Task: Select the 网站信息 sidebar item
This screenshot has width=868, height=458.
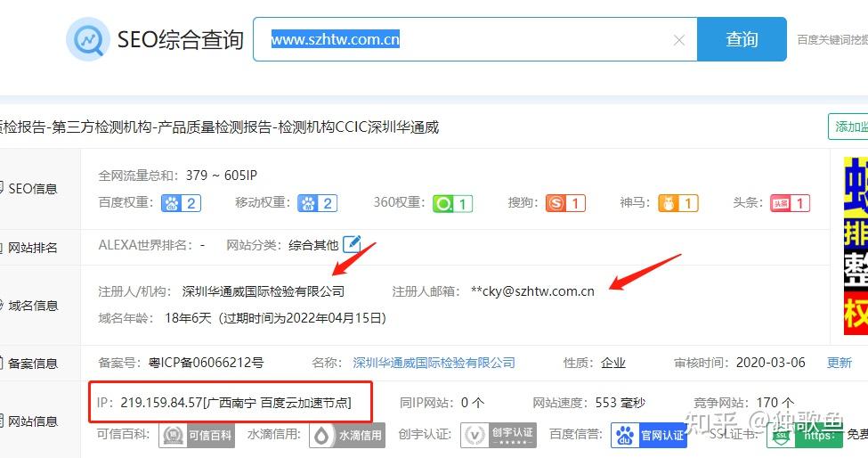Action: click(x=33, y=421)
